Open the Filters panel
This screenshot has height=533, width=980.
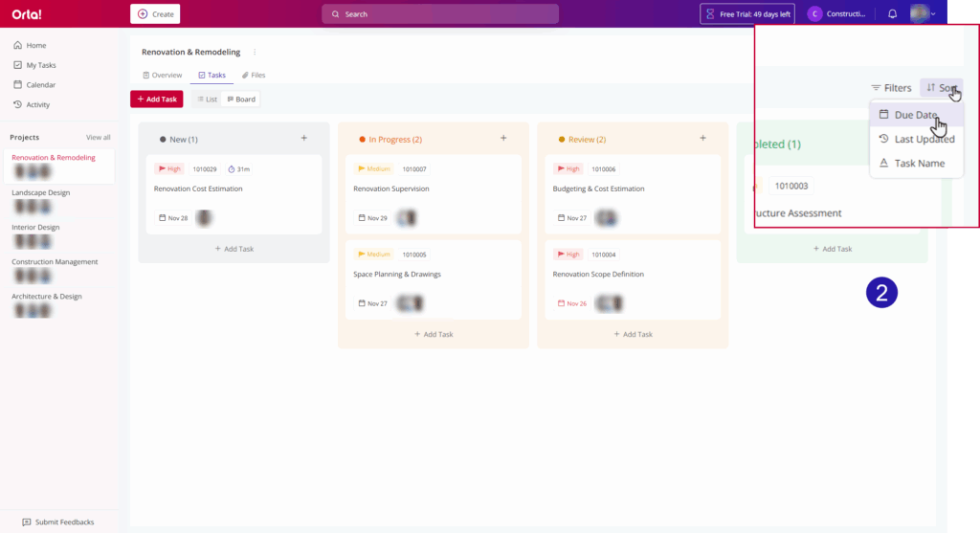tap(891, 88)
